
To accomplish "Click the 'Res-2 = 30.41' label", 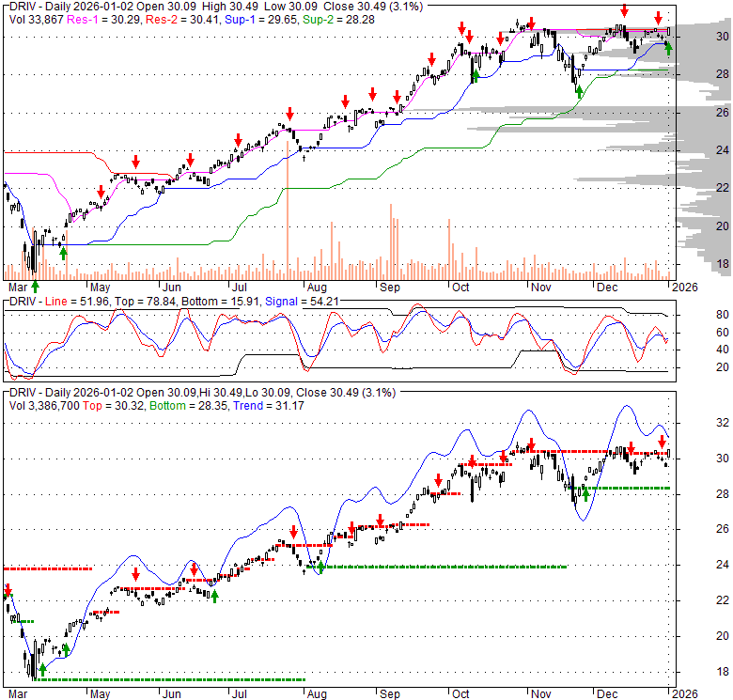I will click(182, 20).
